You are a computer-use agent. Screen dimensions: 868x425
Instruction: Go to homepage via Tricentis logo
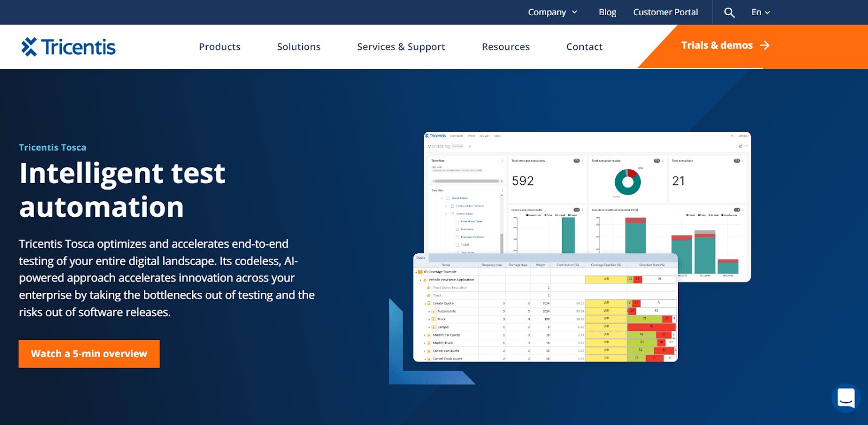pyautogui.click(x=68, y=47)
